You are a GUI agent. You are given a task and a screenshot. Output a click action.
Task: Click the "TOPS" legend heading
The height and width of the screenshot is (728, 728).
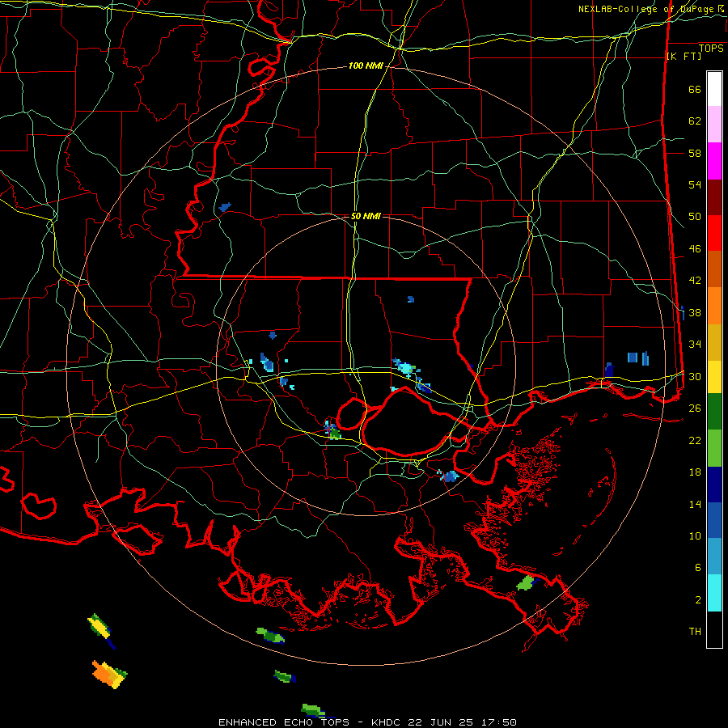coord(711,49)
